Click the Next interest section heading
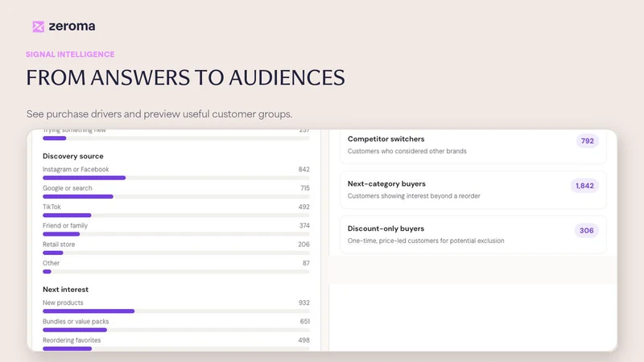This screenshot has width=644, height=362. (x=66, y=290)
